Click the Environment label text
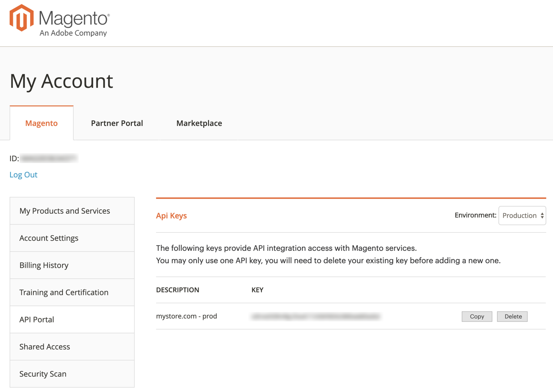 pos(475,215)
